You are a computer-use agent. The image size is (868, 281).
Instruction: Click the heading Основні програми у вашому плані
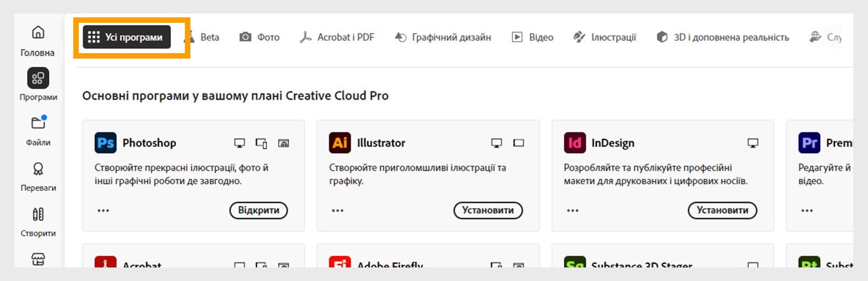(235, 96)
